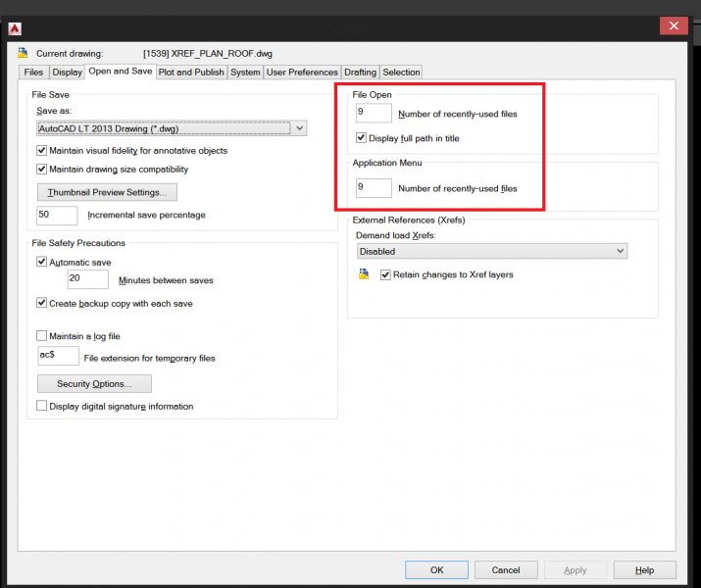Select the Open and Save tab

pyautogui.click(x=121, y=71)
